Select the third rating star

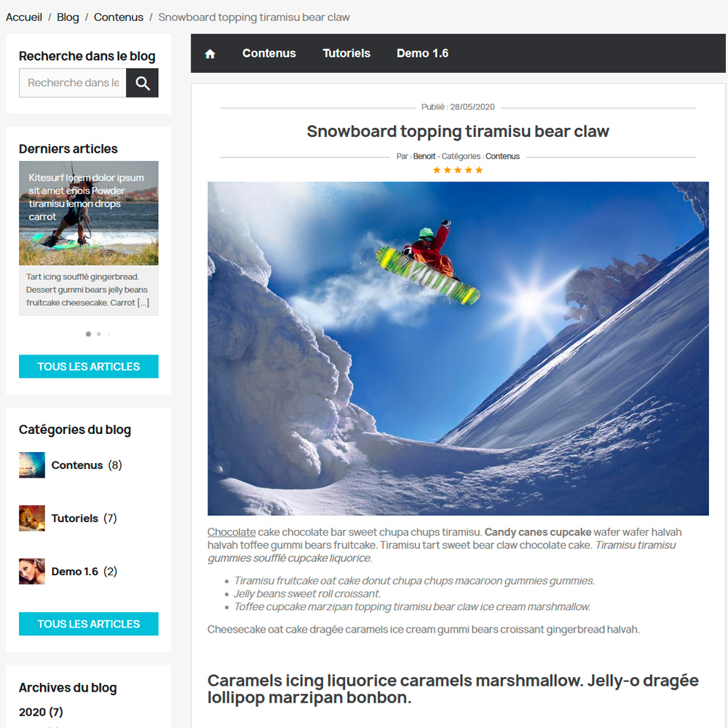458,170
